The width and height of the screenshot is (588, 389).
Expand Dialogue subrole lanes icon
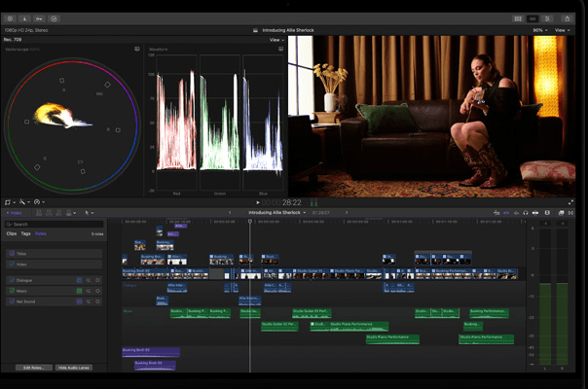89,280
